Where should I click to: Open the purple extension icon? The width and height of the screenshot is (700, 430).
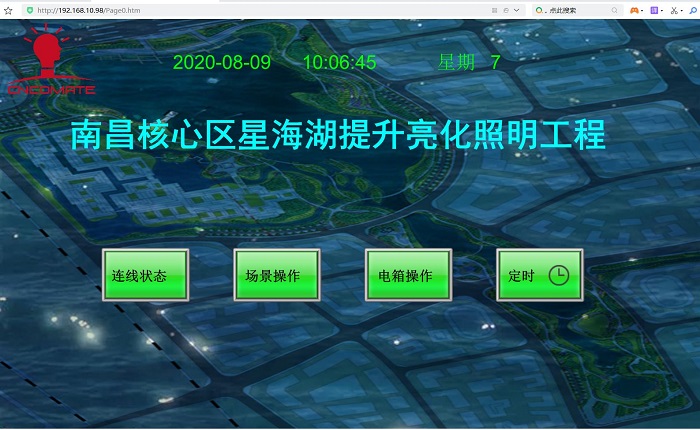[656, 9]
